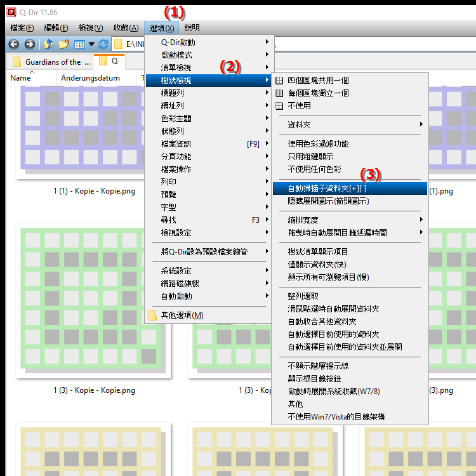
Task: Sort by Änderungsdatum column header
Action: click(96, 78)
